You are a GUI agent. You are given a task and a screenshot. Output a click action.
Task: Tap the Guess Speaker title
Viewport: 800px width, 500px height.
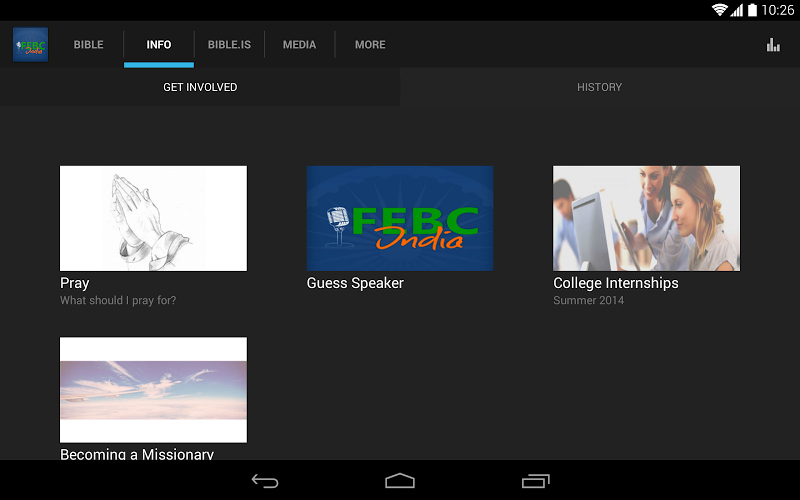click(x=355, y=283)
